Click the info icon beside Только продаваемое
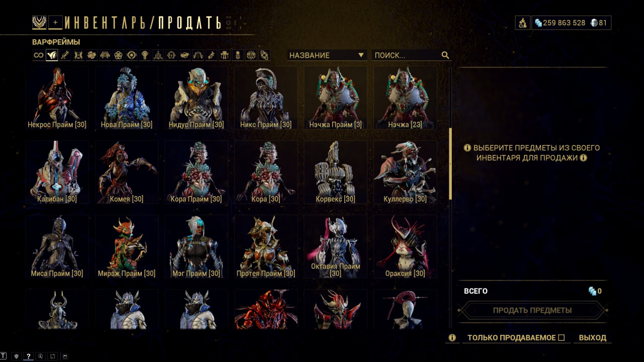The height and width of the screenshot is (362, 644). click(x=452, y=338)
